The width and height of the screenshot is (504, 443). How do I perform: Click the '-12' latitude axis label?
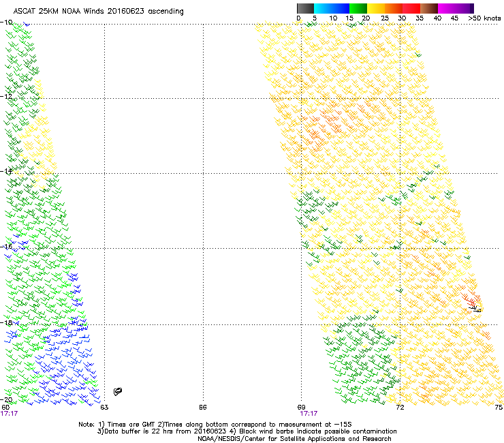pos(6,97)
